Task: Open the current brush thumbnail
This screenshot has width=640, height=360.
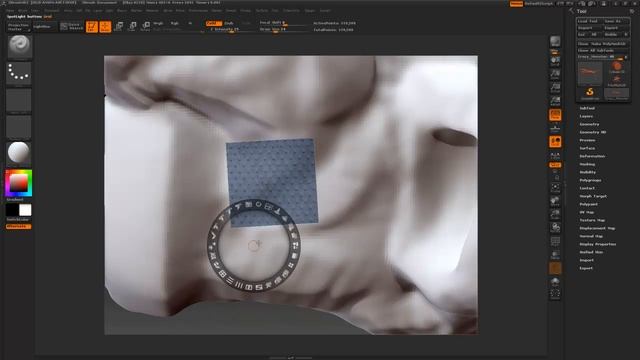Action: [x=19, y=47]
